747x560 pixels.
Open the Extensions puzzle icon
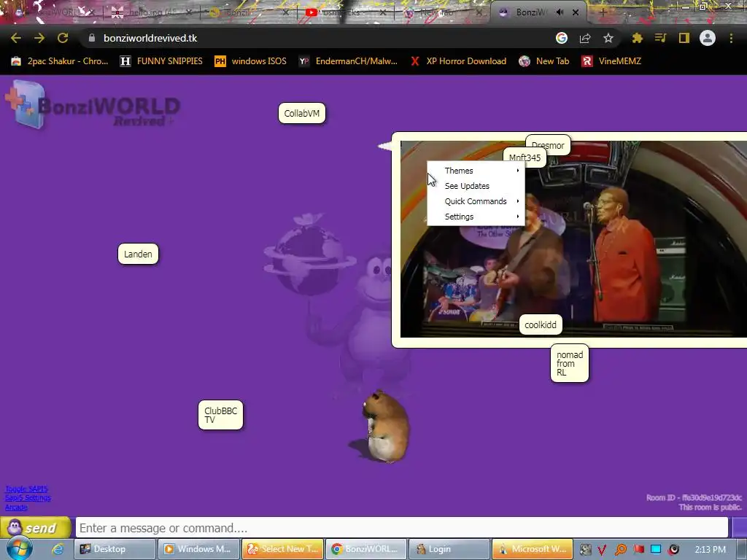tap(637, 38)
